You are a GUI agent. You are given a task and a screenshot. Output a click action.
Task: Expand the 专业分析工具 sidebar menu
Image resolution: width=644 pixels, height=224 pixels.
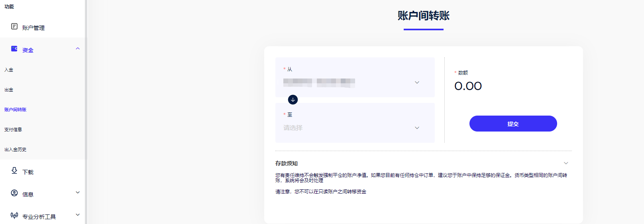78,215
